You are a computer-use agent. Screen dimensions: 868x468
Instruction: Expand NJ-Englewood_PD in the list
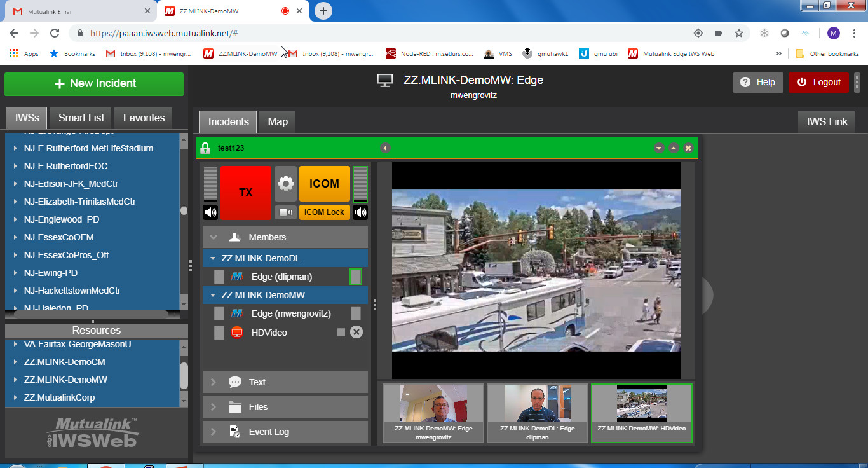(16, 219)
